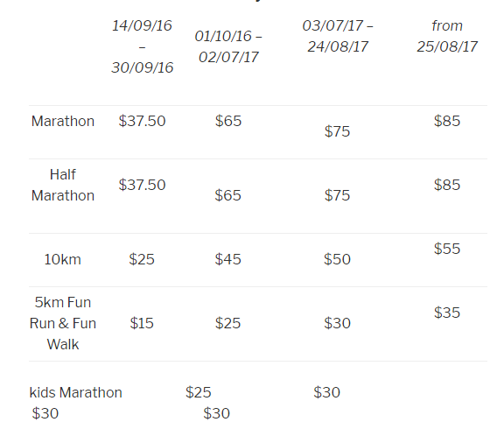Click the 01/10/16 – 02/07/17 column header
The image size is (504, 436).
(228, 46)
